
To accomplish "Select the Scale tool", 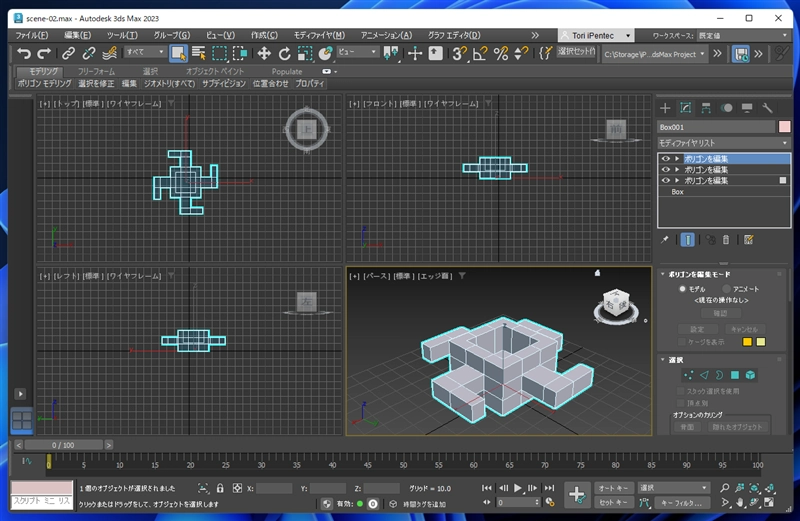I will [x=305, y=53].
